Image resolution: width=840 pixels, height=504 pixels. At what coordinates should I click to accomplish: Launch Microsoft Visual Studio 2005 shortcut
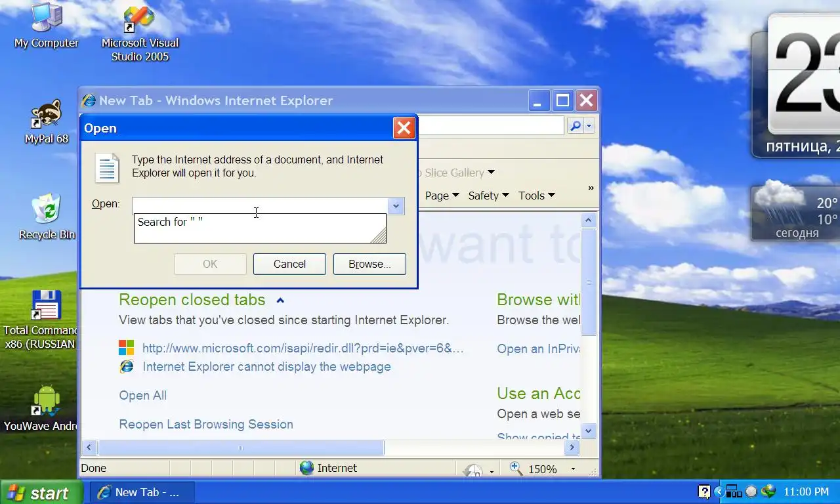[139, 33]
